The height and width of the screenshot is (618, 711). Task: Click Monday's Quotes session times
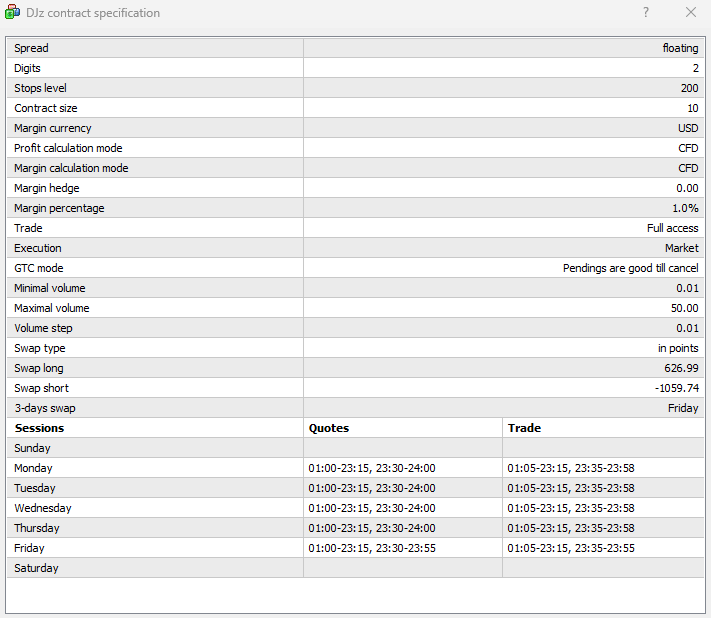point(372,468)
